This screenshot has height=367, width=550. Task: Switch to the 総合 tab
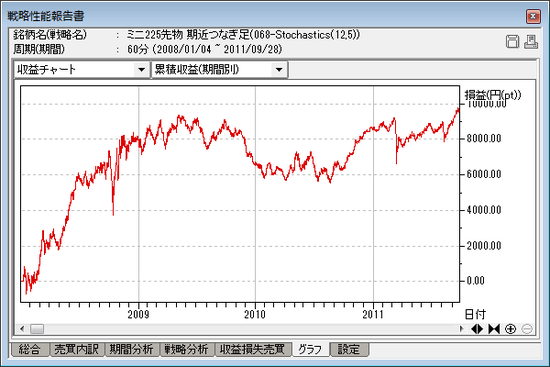click(29, 349)
